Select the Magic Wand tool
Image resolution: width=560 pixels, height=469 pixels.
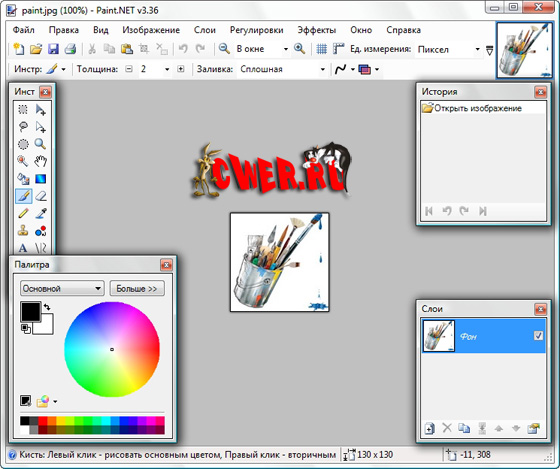pos(23,161)
